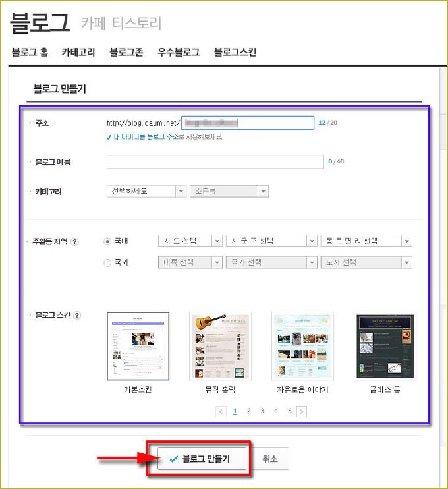Go to skin page 5
Image resolution: width=448 pixels, height=489 pixels.
290,411
